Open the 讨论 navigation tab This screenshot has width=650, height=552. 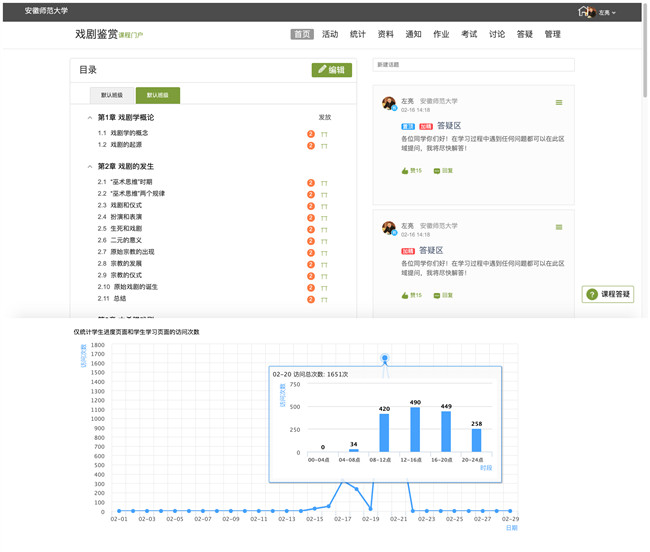[497, 34]
